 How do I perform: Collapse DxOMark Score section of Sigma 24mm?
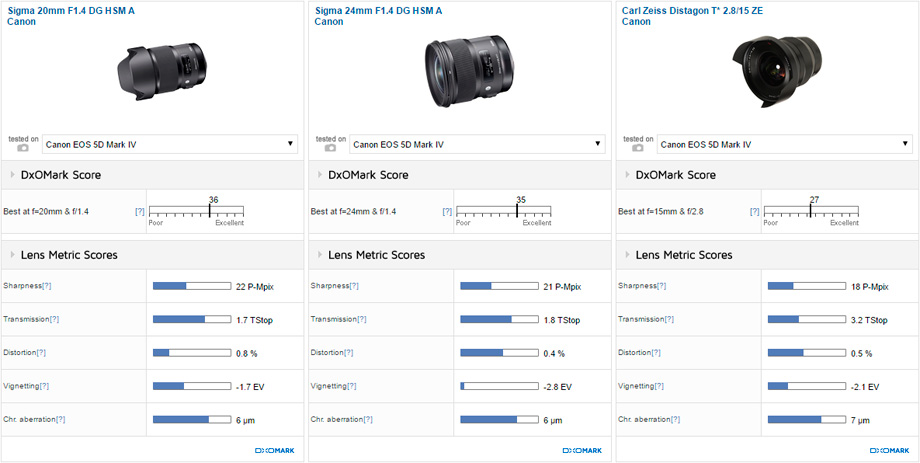[x=320, y=175]
